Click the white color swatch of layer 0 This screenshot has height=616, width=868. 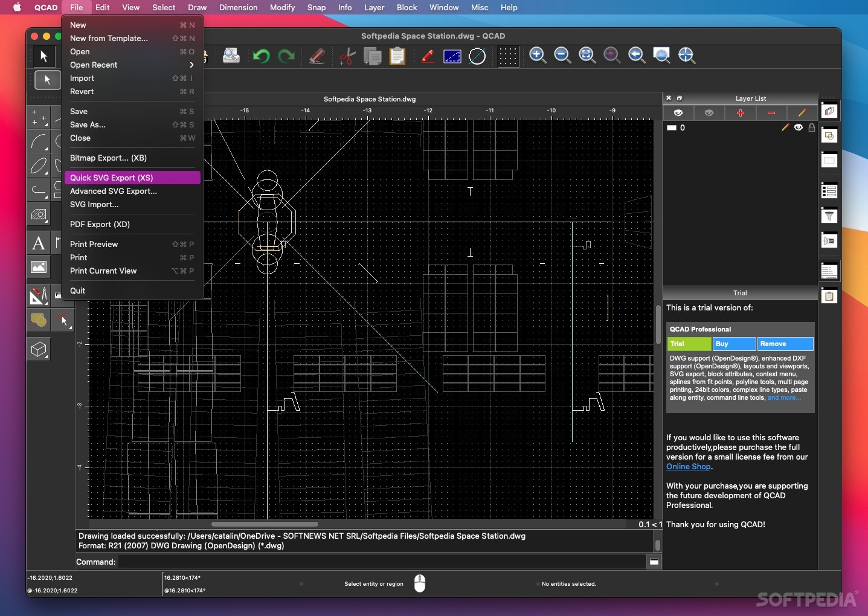click(x=672, y=128)
